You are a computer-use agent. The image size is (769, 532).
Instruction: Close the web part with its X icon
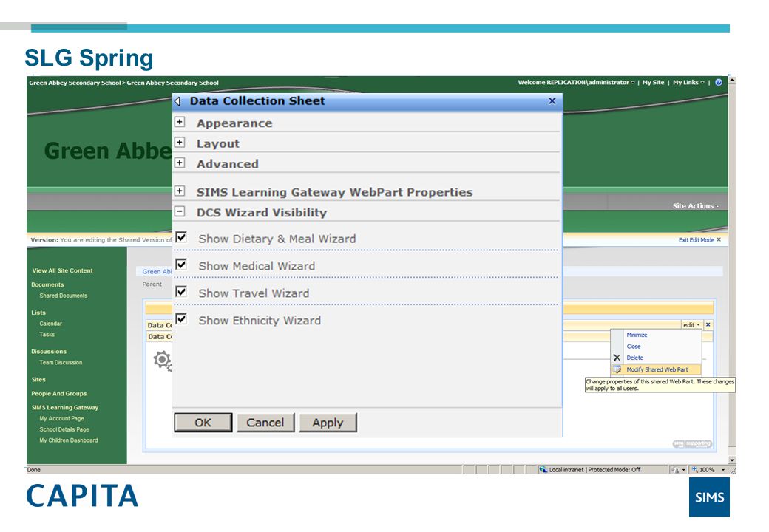point(708,325)
